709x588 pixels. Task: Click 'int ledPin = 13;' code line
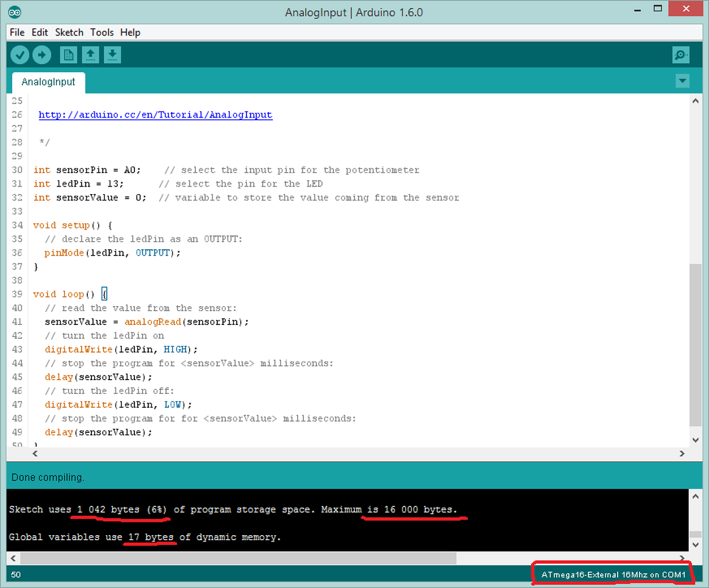[x=78, y=184]
